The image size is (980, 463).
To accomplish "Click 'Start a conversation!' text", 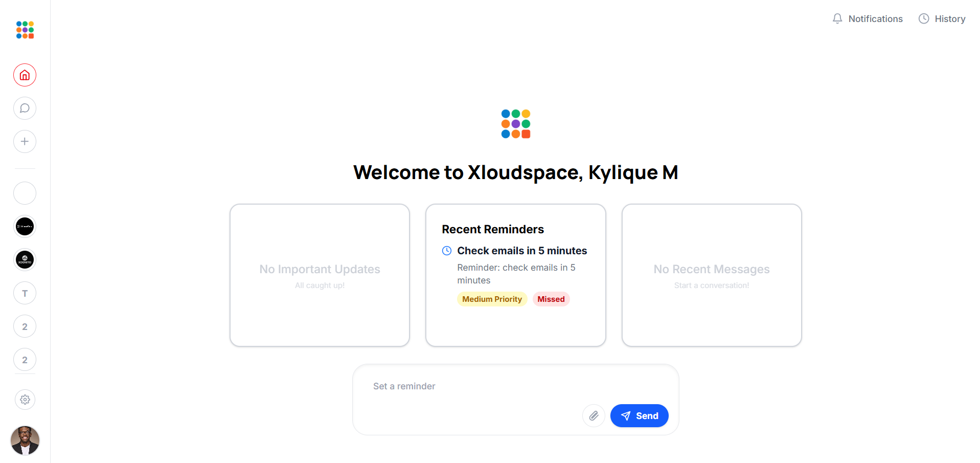I will click(x=712, y=285).
